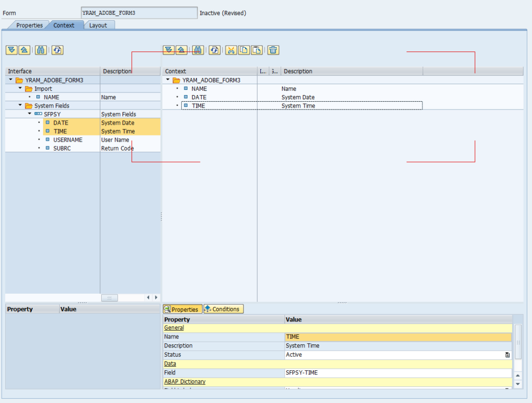The image size is (532, 403).
Task: Click the Context column header
Action: [210, 71]
